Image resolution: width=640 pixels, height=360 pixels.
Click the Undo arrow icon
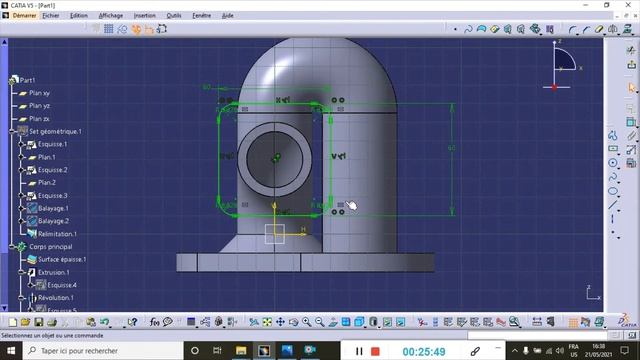point(104,322)
